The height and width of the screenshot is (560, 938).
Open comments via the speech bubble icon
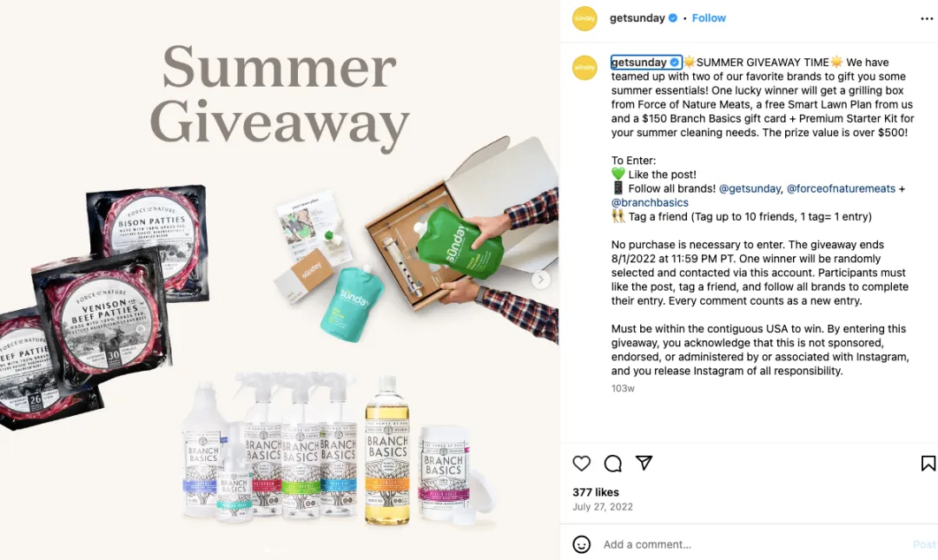[612, 463]
